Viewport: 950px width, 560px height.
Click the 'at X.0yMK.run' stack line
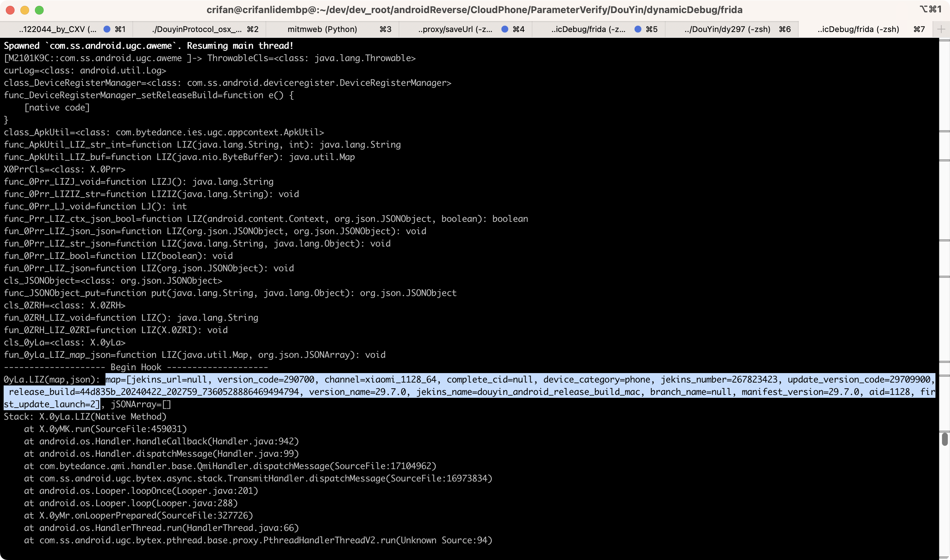[x=105, y=429]
